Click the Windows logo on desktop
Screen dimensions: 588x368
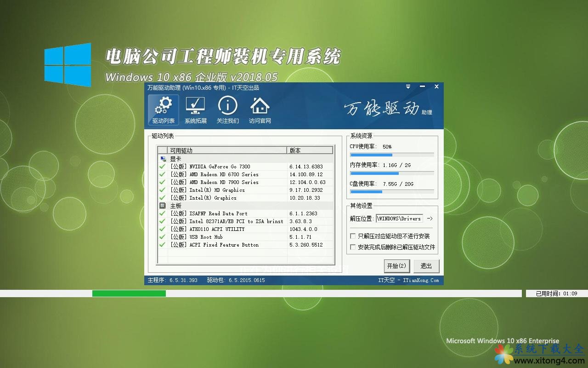68,65
